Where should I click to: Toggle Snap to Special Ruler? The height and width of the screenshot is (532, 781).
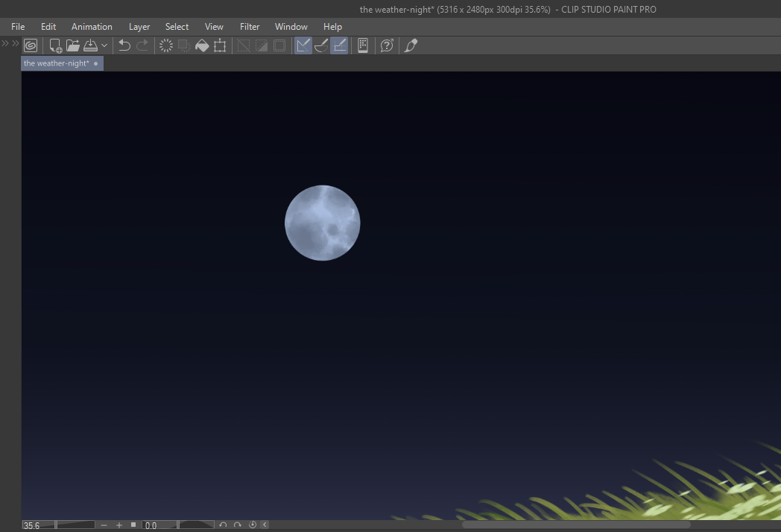pos(321,45)
